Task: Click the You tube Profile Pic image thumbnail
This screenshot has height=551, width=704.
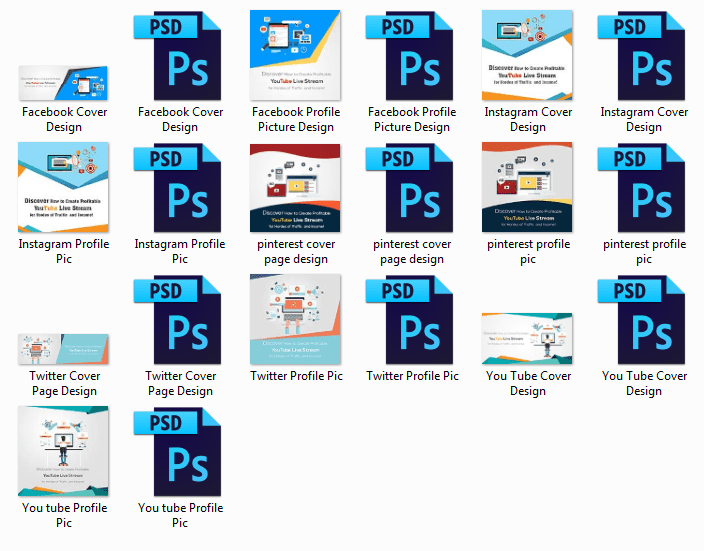Action: (64, 452)
